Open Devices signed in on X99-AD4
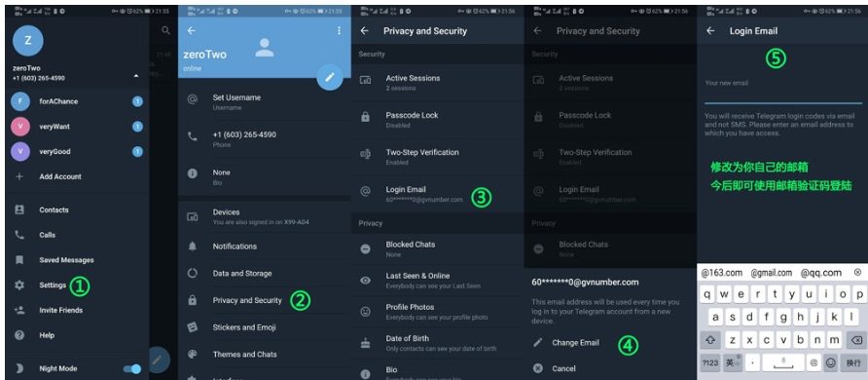This screenshot has height=380, width=868. point(265,216)
